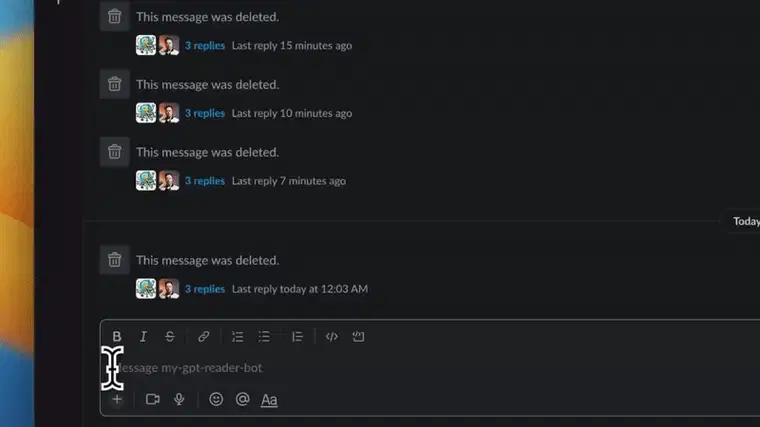Insert a code block
760x427 pixels.
(x=358, y=336)
